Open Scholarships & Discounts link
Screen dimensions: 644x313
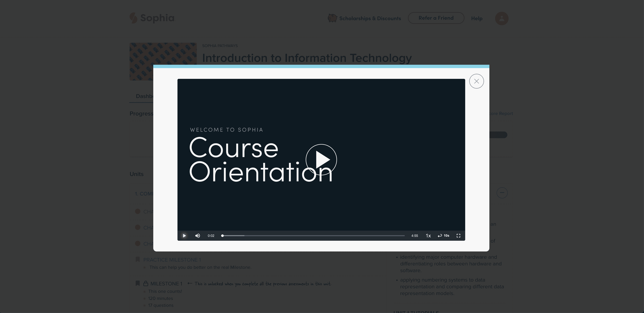coord(370,18)
